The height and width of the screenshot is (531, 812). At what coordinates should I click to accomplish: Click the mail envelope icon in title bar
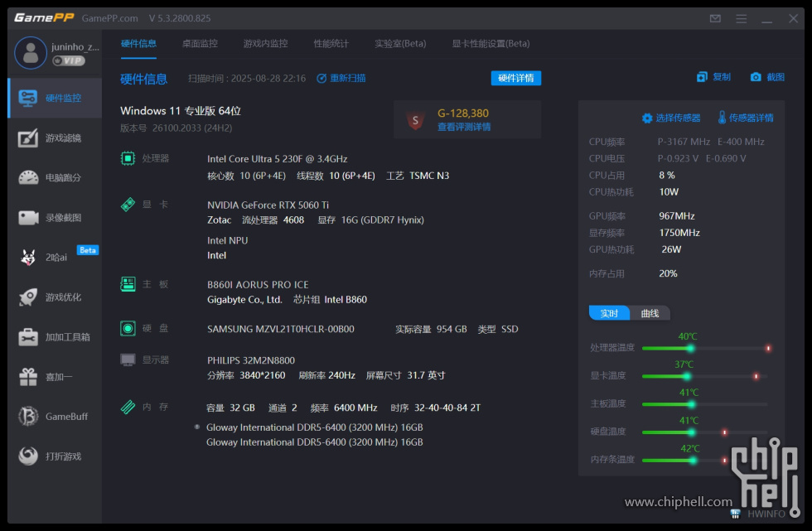(x=715, y=18)
